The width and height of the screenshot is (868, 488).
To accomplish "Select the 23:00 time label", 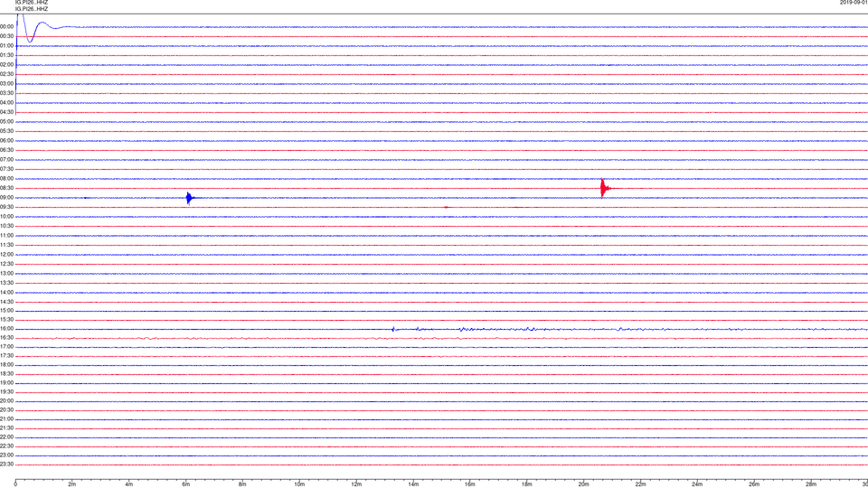I will pyautogui.click(x=6, y=455).
